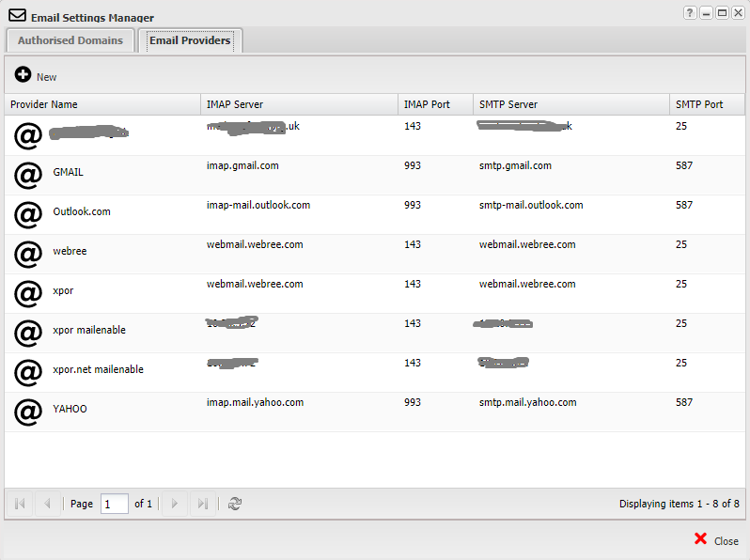This screenshot has height=560, width=750.
Task: Click the SMTP Port column header
Action: point(708,104)
